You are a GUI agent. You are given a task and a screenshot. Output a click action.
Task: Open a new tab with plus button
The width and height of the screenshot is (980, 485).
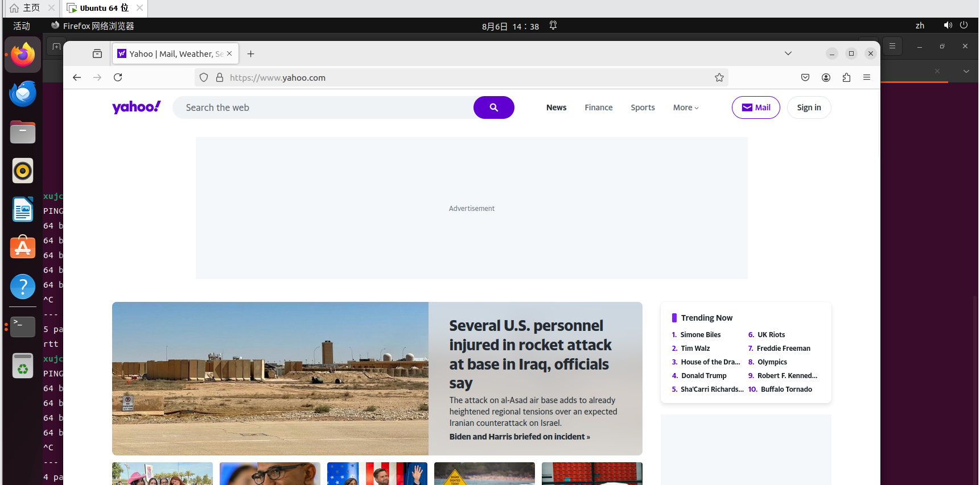click(x=250, y=54)
